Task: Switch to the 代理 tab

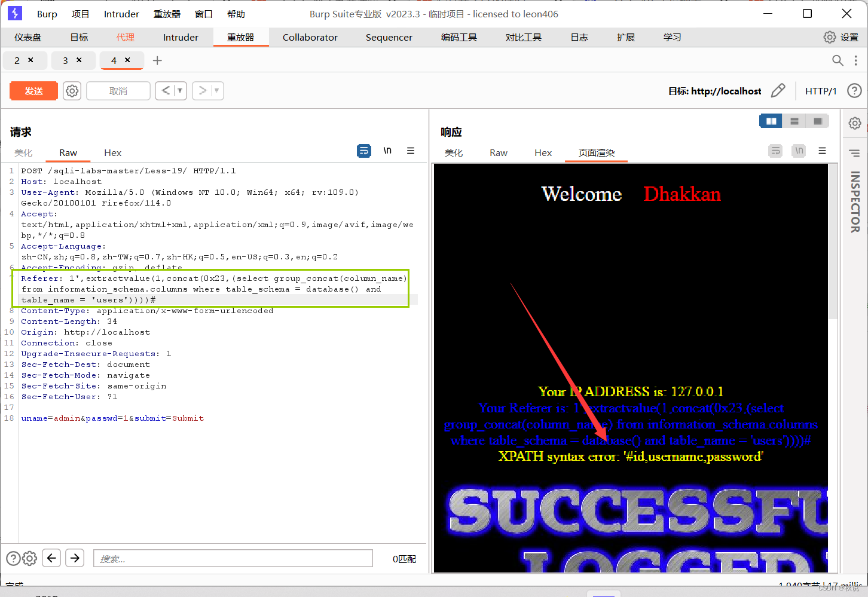Action: pos(126,37)
